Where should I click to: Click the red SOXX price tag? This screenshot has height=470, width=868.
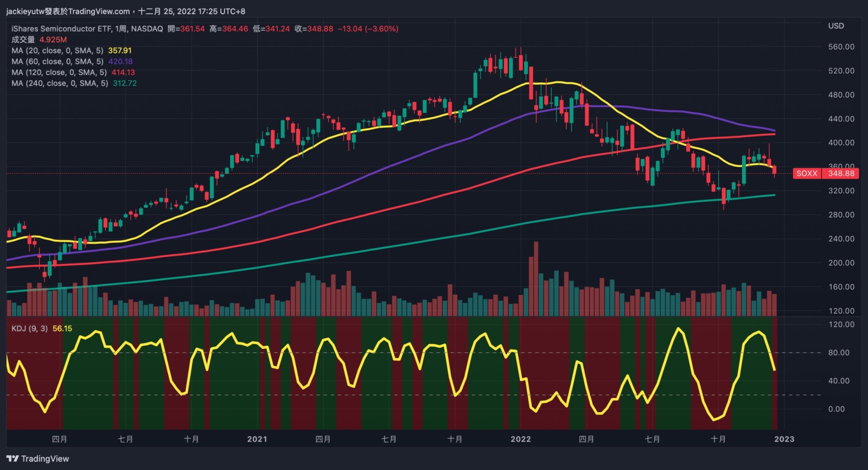coord(807,174)
